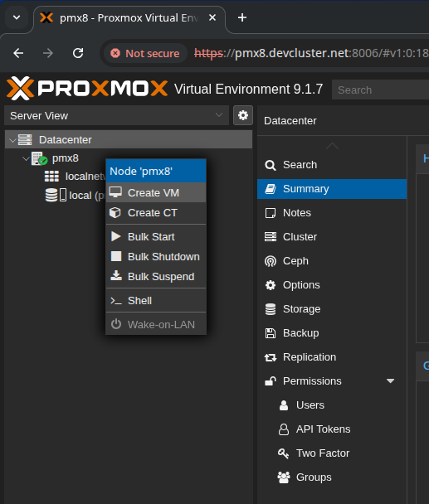Open the Summary panel item
The image size is (429, 504).
pos(332,189)
